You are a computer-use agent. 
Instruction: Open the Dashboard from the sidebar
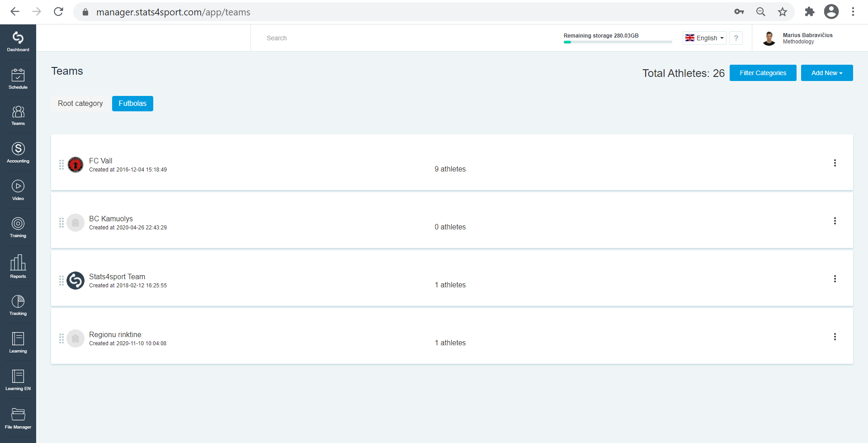(18, 42)
